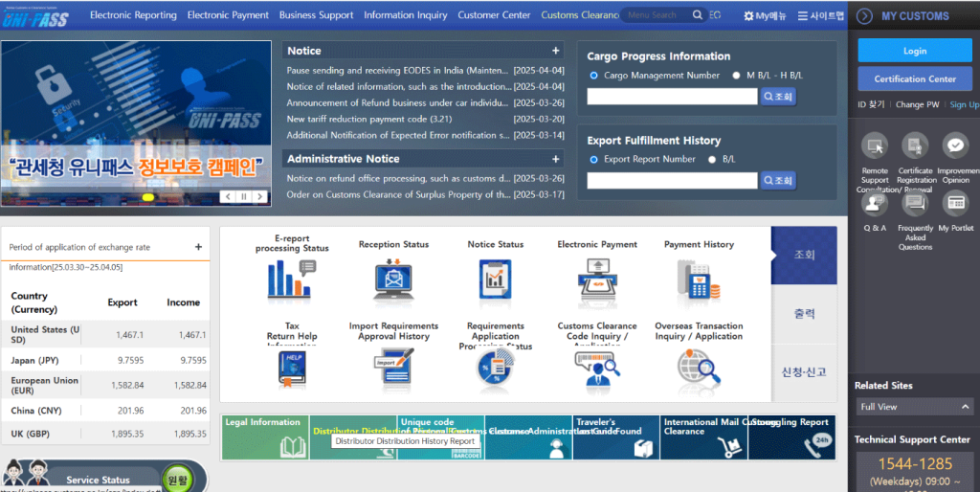Image resolution: width=980 pixels, height=492 pixels.
Task: Select the M B/L - H B/L radio option
Action: 736,76
